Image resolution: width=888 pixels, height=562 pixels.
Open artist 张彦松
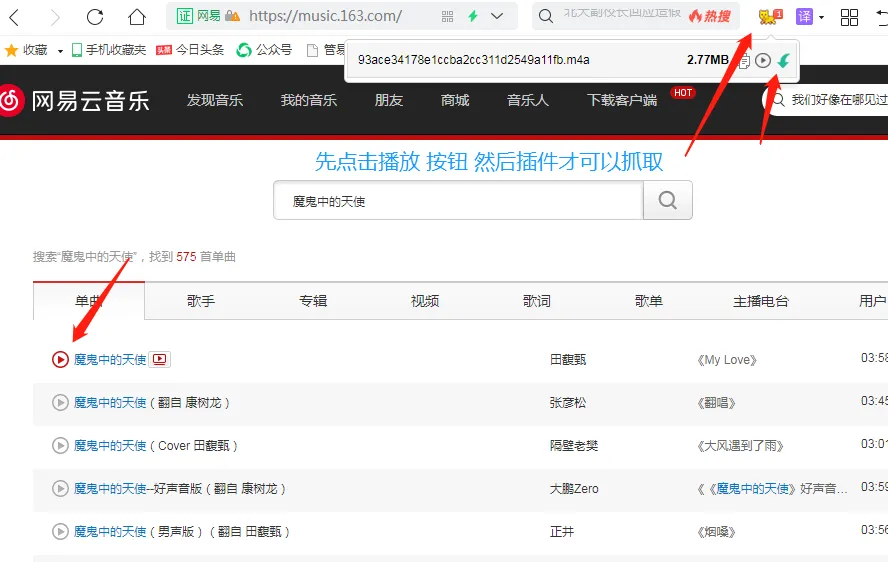[568, 402]
